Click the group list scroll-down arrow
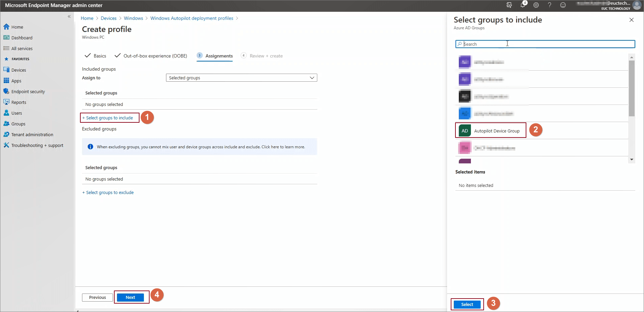Image resolution: width=644 pixels, height=312 pixels. coord(632,160)
